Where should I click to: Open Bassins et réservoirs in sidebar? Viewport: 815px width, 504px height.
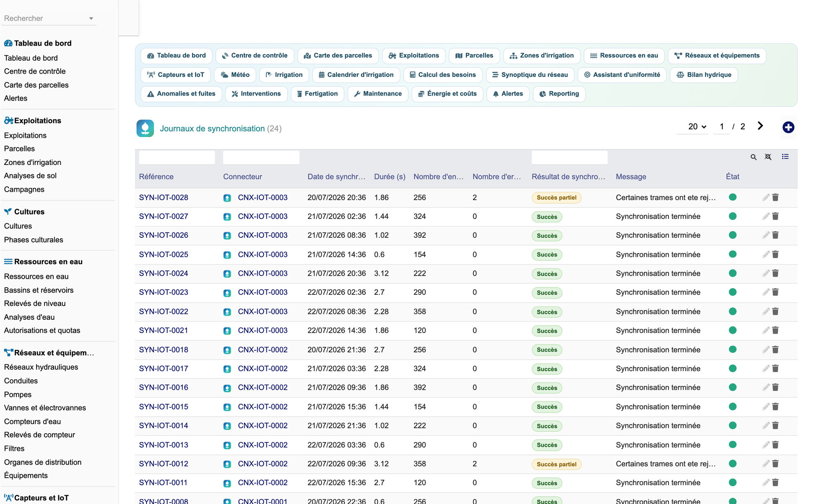[x=39, y=290]
